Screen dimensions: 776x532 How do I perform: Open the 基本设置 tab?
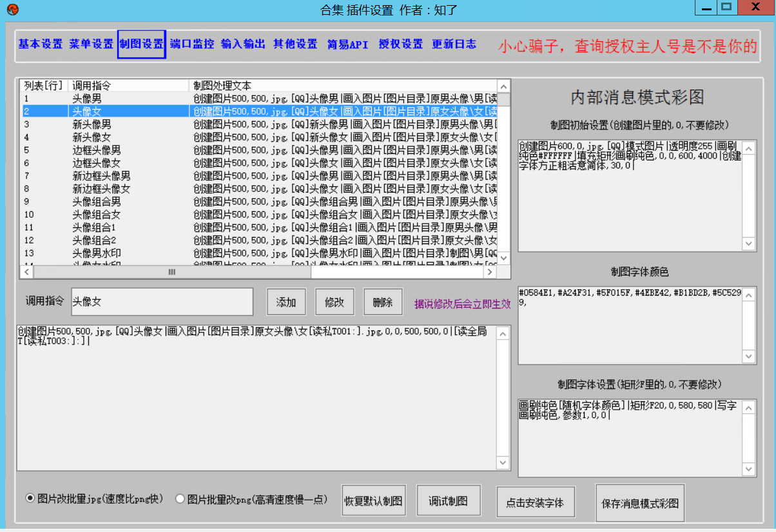tap(40, 44)
